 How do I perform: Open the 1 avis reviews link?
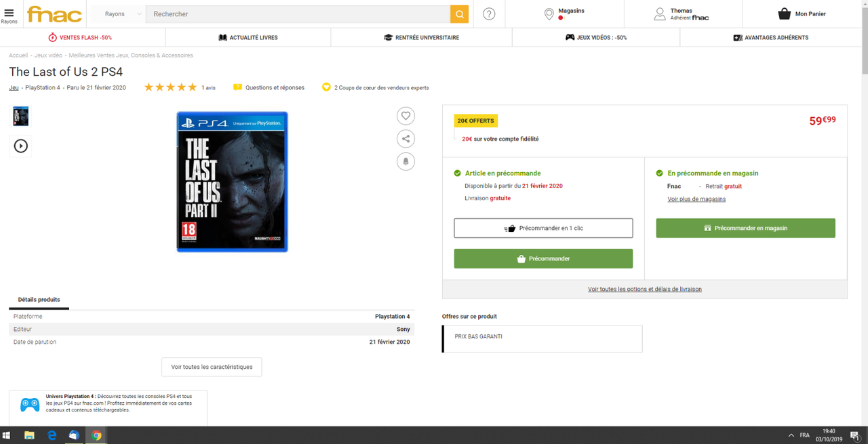pyautogui.click(x=208, y=87)
